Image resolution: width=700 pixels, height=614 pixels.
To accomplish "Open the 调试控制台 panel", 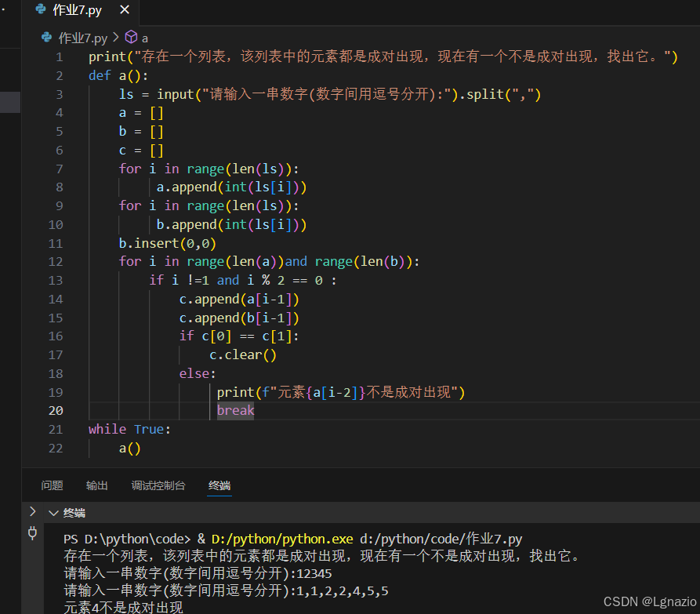I will [x=158, y=485].
